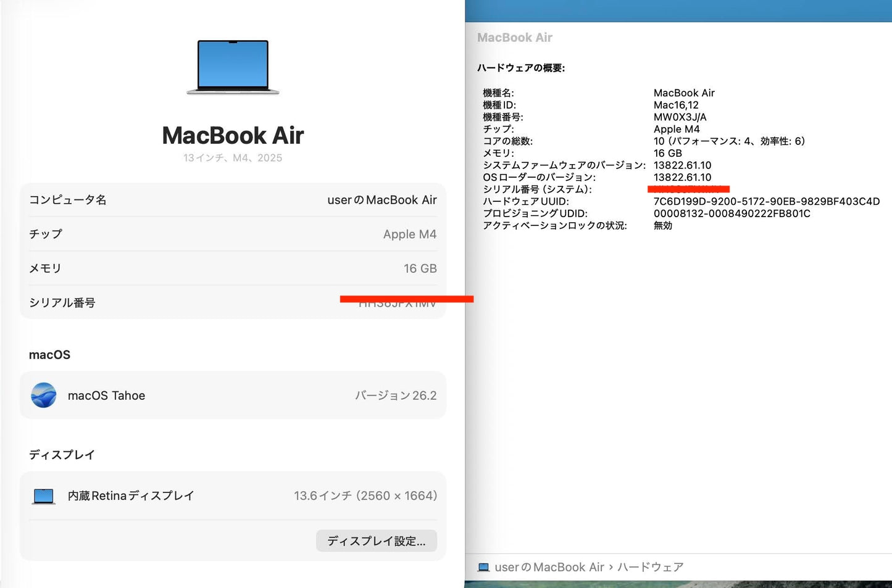Click the 'macOS' section heading
Screen dimensions: 892x588
click(49, 355)
